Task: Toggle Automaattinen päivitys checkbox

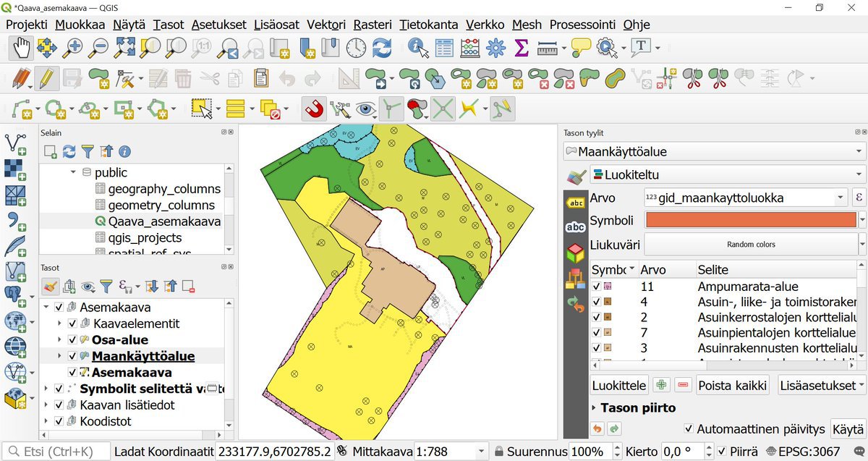Action: coord(689,429)
